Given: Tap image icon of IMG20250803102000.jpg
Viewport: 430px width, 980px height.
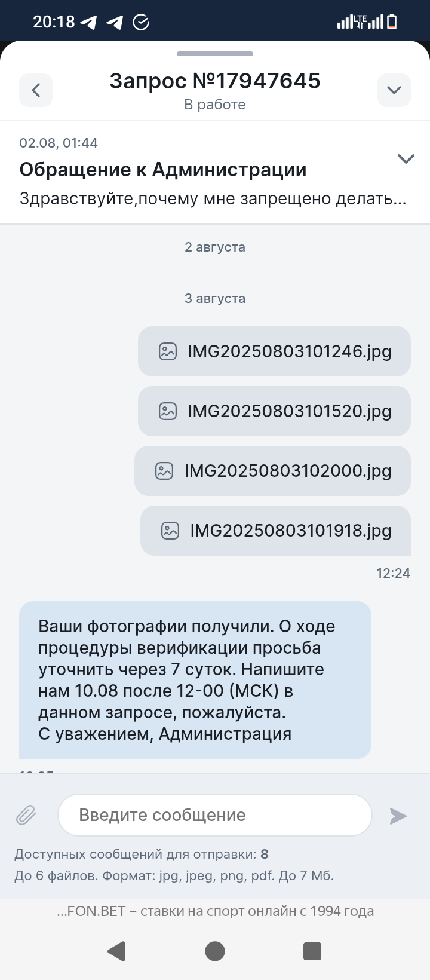Looking at the screenshot, I should 164,471.
